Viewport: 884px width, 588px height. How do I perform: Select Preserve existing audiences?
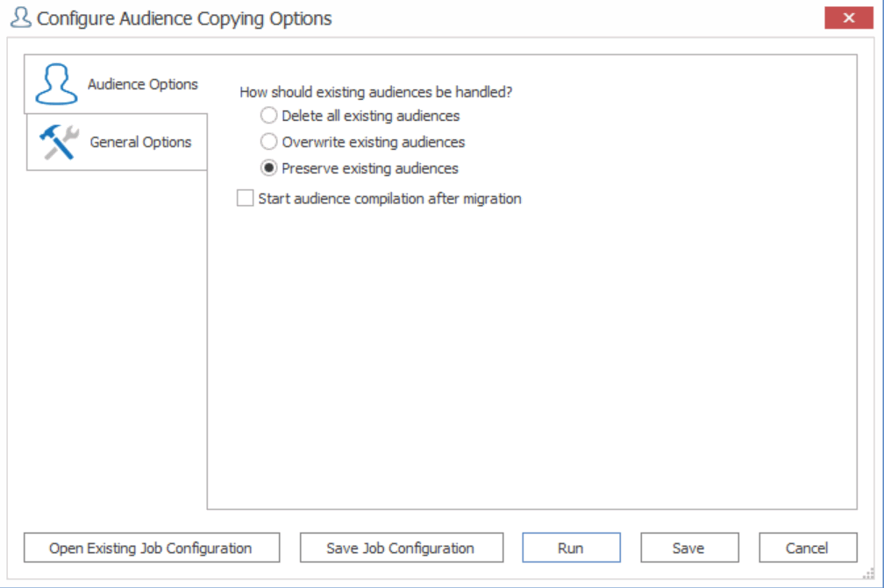[268, 168]
